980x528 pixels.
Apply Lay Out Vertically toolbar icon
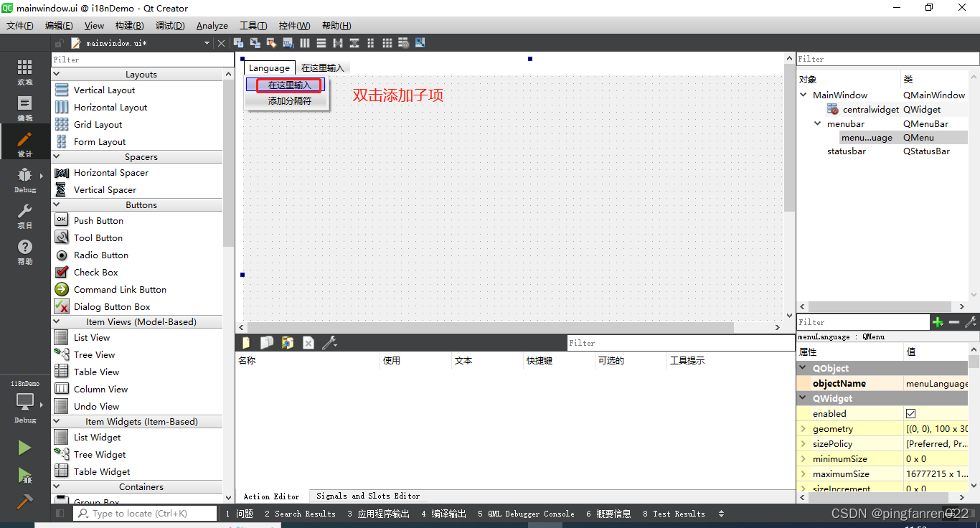click(x=321, y=43)
